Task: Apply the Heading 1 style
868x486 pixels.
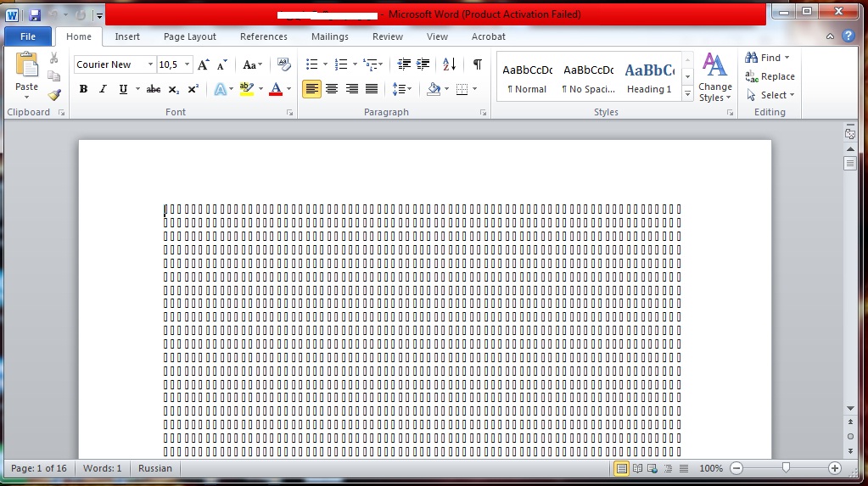Action: click(x=649, y=78)
